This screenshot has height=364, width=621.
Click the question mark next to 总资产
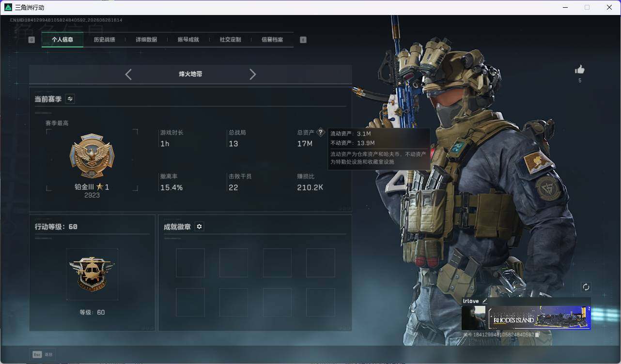point(320,132)
